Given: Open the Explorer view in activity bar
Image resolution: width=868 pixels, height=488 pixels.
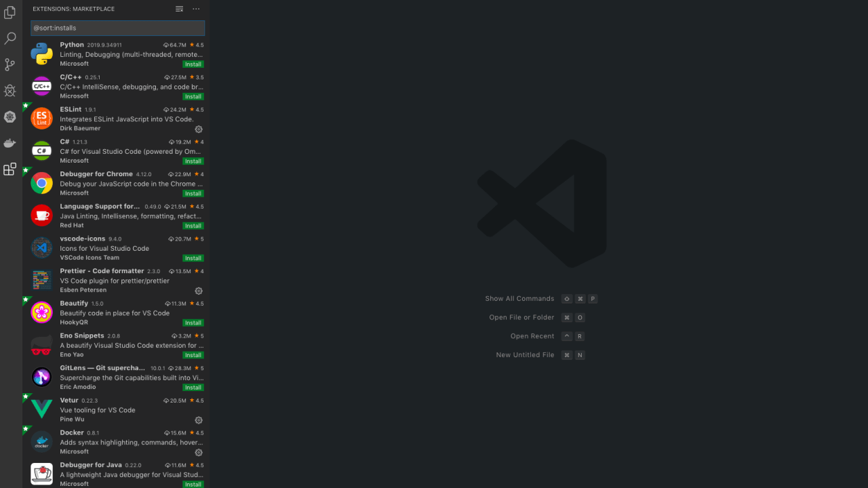Looking at the screenshot, I should (x=9, y=13).
